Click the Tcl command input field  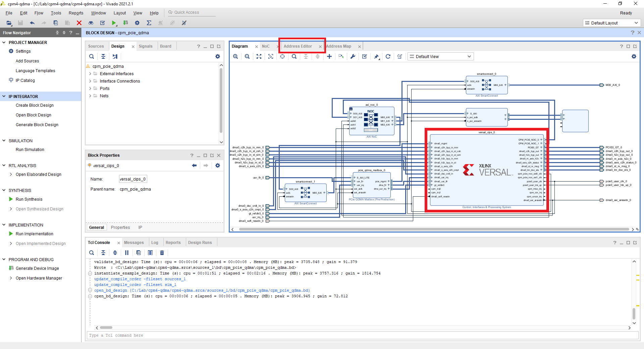[362, 335]
